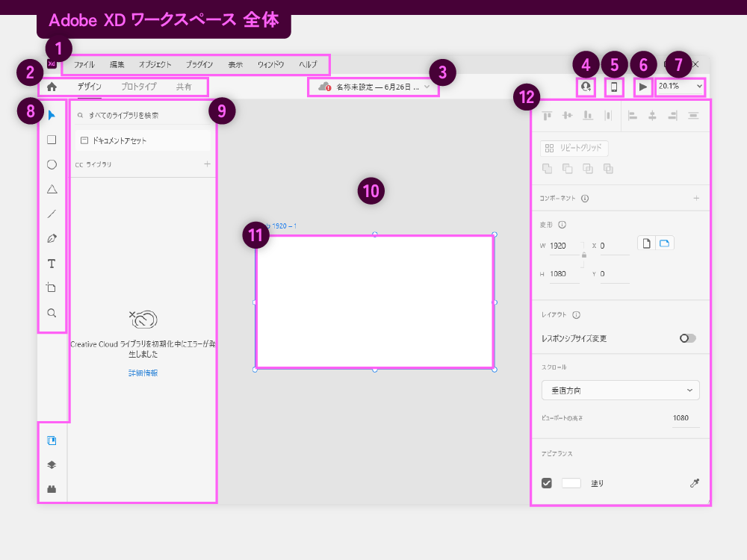Click the distribute vertically icon
747x560 pixels.
608,115
